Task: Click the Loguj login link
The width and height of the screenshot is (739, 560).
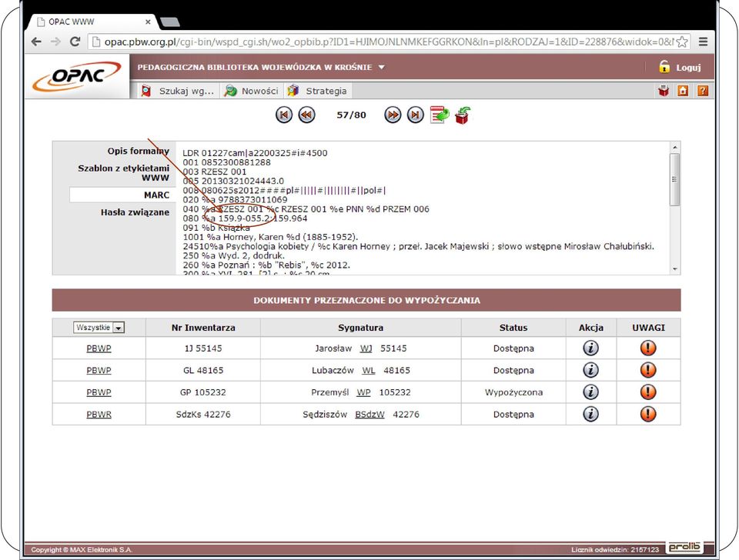Action: (688, 68)
